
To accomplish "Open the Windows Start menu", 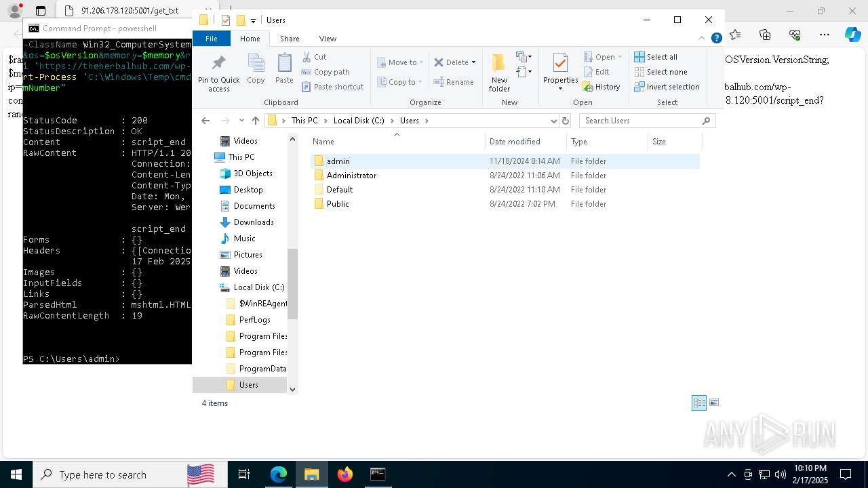I will coord(16,474).
